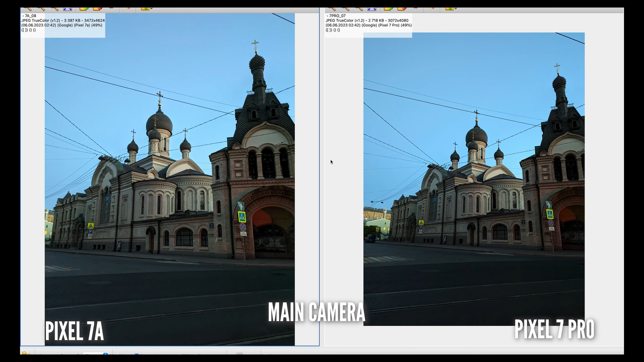This screenshot has height=362, width=644.
Task: Click the fit-to-width icon in left pane toolbar
Action: (x=68, y=8)
